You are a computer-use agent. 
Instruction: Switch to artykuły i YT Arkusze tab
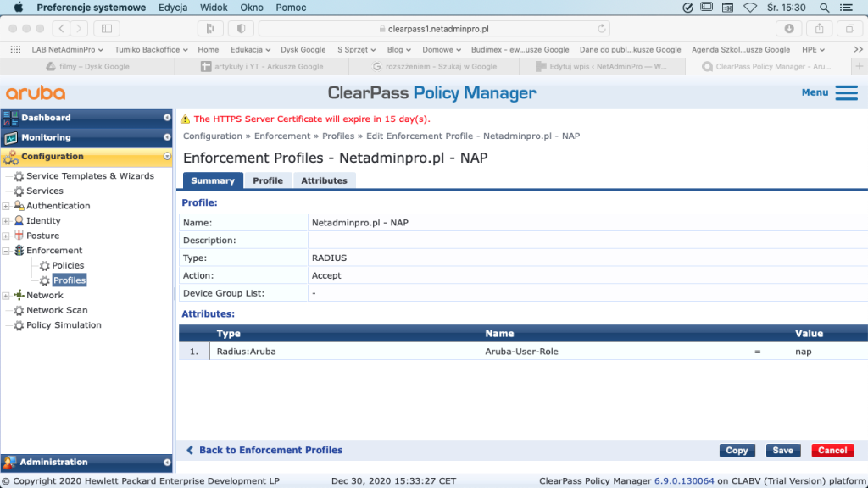point(262,66)
